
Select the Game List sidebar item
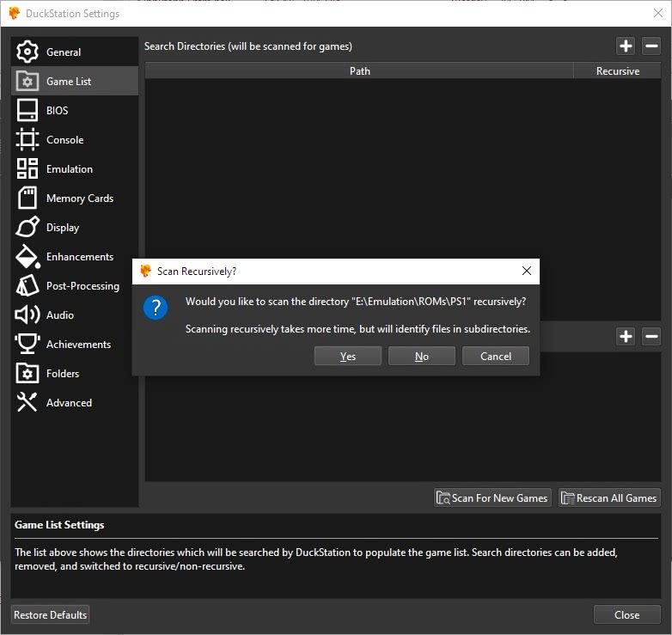[x=75, y=81]
